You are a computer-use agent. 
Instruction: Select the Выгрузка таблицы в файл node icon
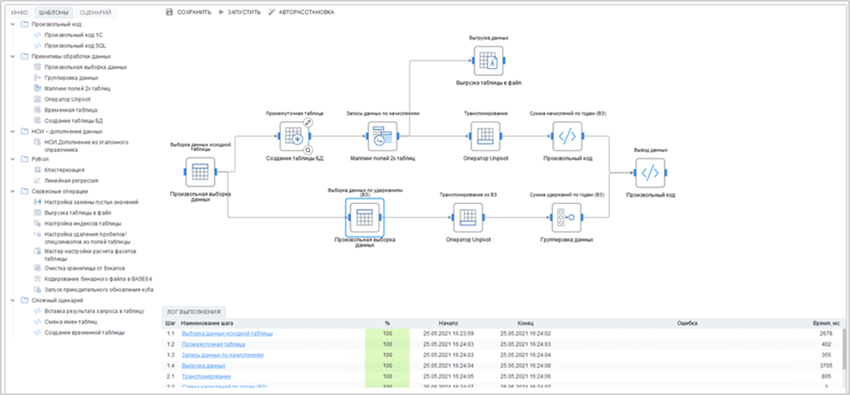coord(489,61)
